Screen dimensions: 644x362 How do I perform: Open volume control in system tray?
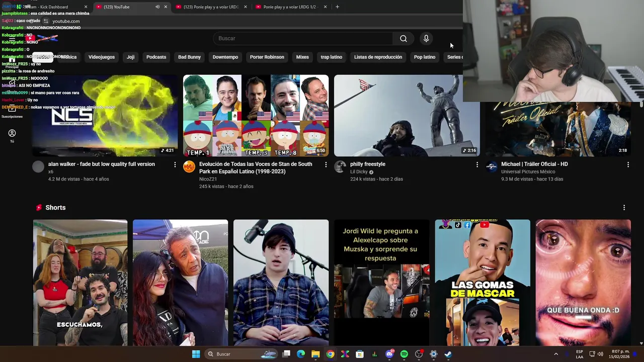[600, 354]
